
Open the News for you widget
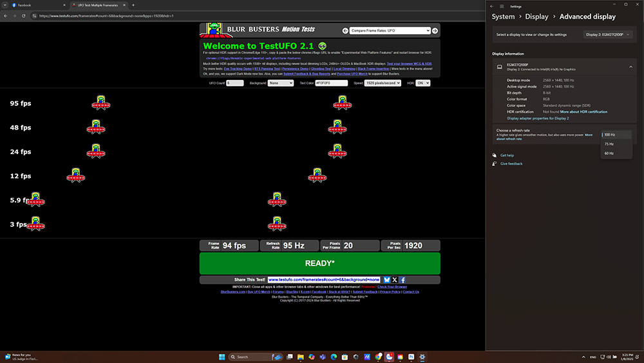click(21, 357)
